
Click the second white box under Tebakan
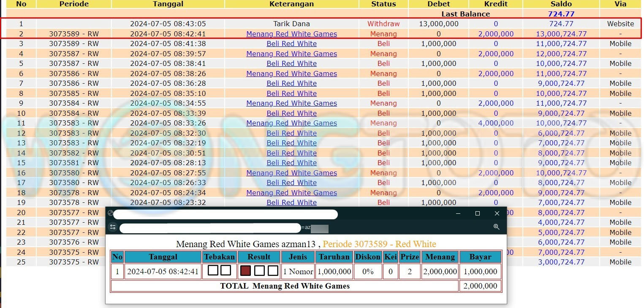pos(226,271)
